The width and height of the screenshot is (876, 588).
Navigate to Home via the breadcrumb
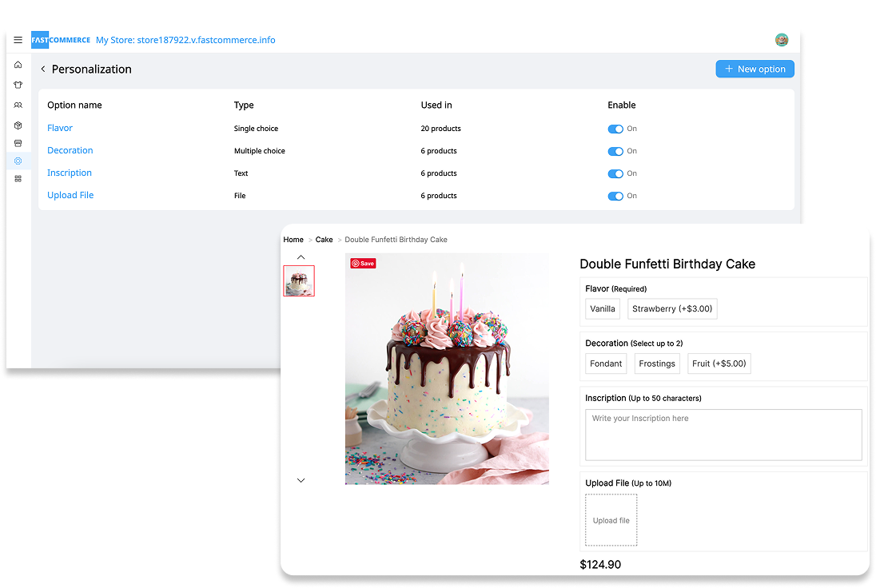coord(293,239)
